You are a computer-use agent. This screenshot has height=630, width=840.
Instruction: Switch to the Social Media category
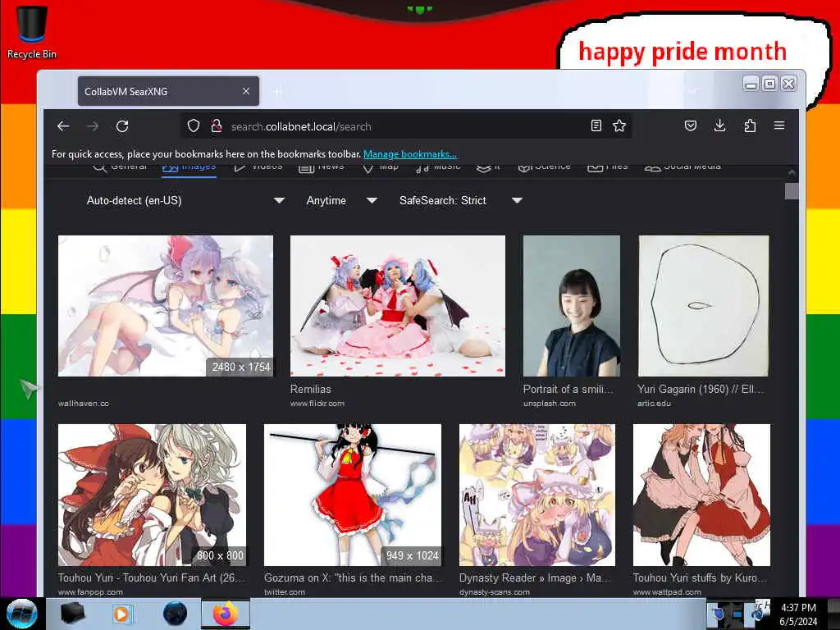click(682, 167)
